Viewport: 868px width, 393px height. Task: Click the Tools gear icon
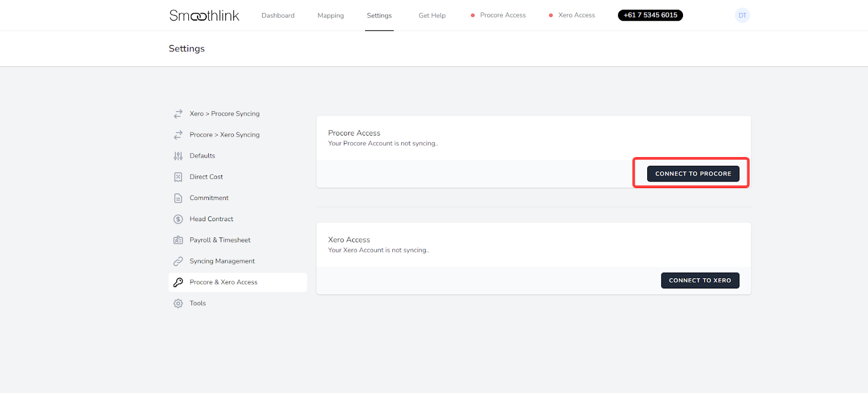[178, 304]
